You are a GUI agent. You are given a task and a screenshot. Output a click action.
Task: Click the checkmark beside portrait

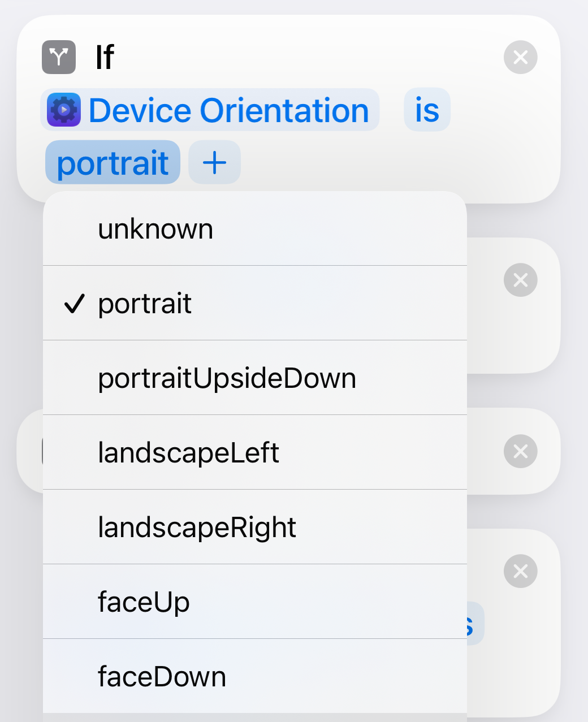click(74, 304)
